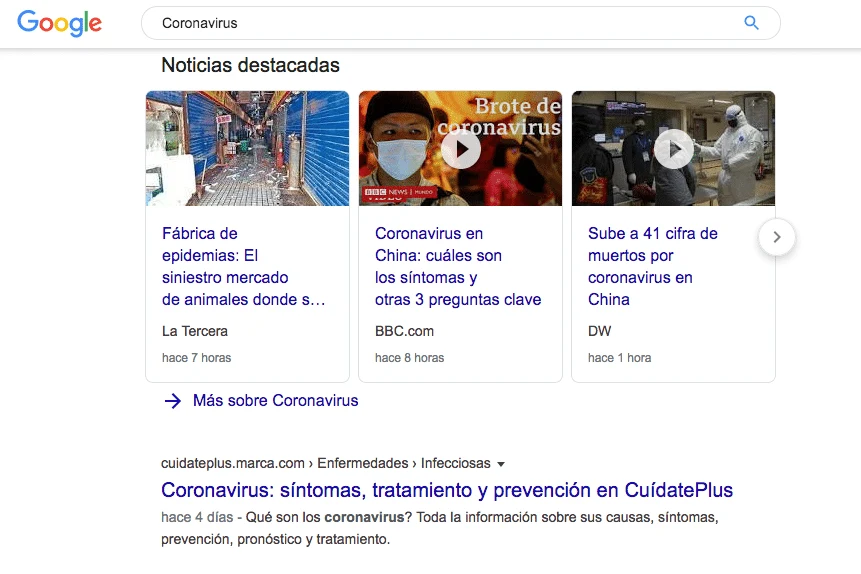Screen dimensions: 861x574
Task: Click the "DW" source label
Action: (599, 331)
